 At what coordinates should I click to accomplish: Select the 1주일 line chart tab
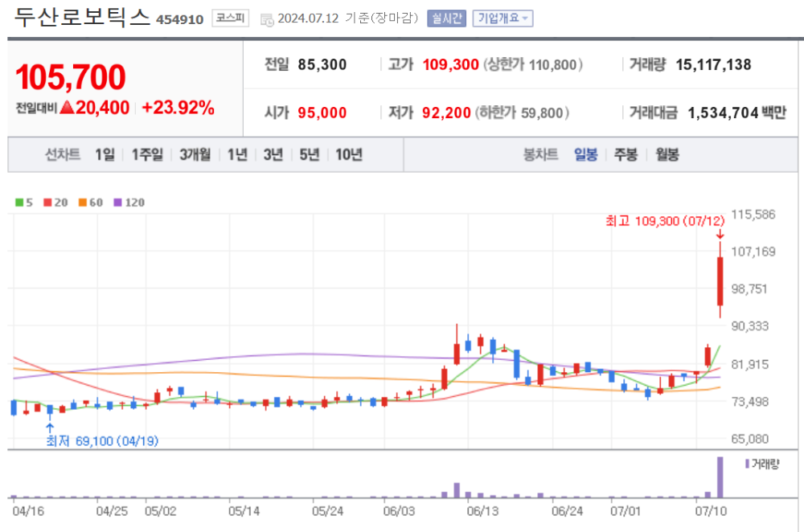pos(147,154)
